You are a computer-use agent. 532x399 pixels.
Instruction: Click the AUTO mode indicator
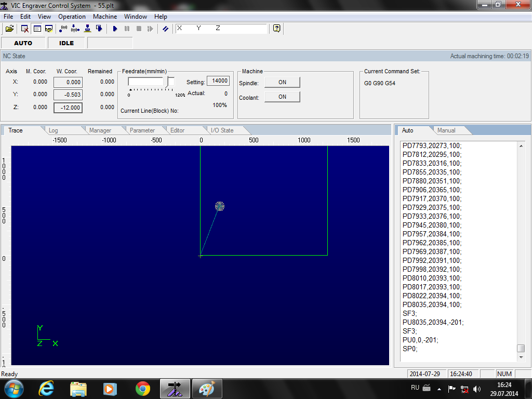coord(23,43)
